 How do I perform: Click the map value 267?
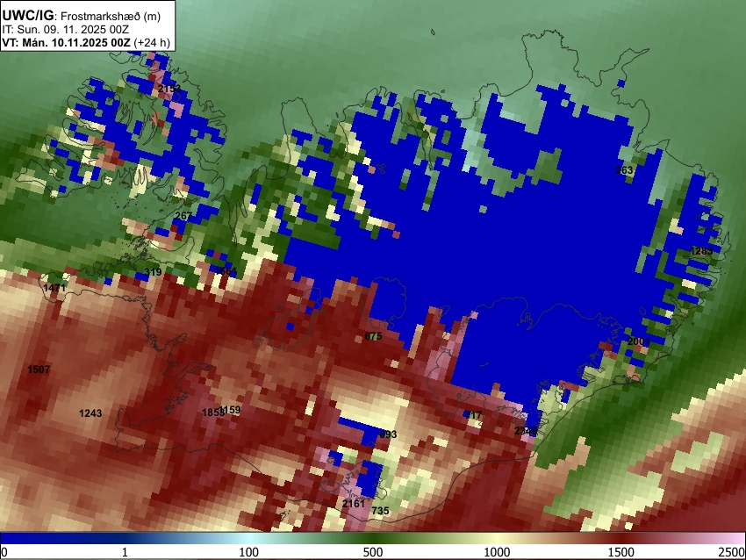click(183, 216)
